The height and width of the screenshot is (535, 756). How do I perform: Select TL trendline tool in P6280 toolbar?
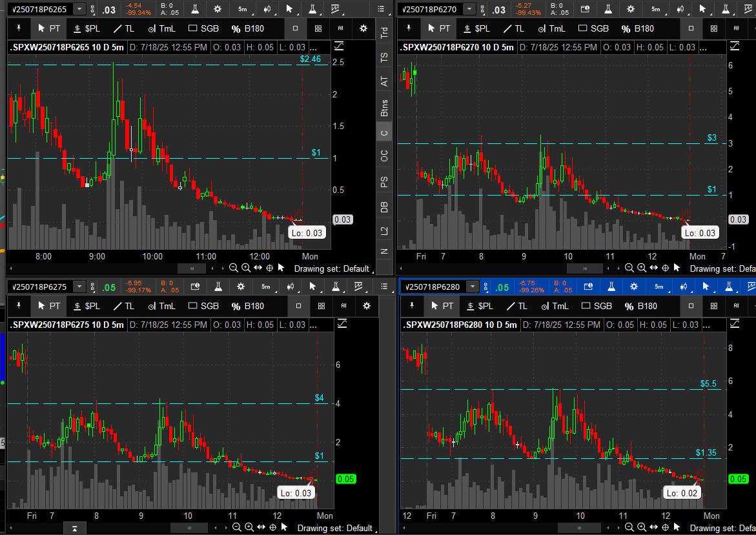(515, 306)
